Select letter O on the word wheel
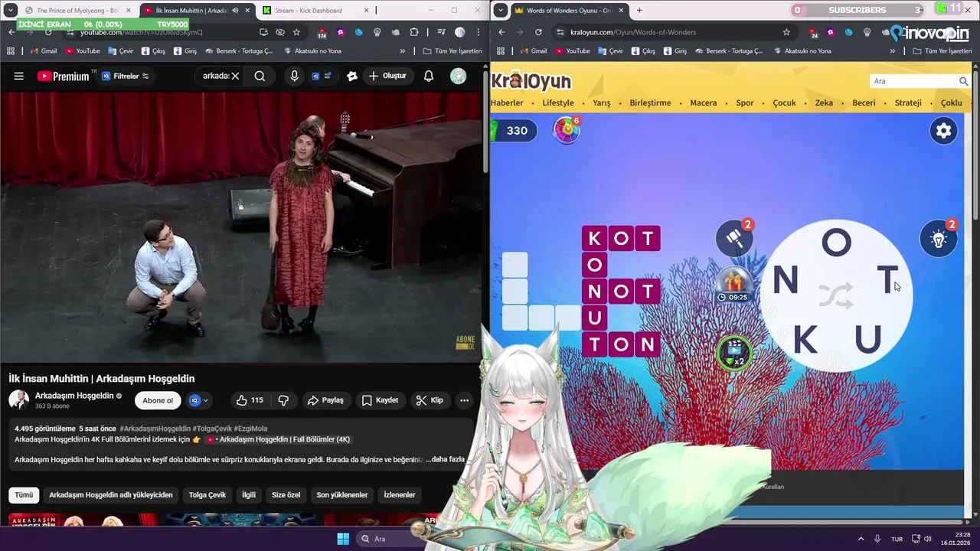Screen dimensions: 980x551 point(836,243)
